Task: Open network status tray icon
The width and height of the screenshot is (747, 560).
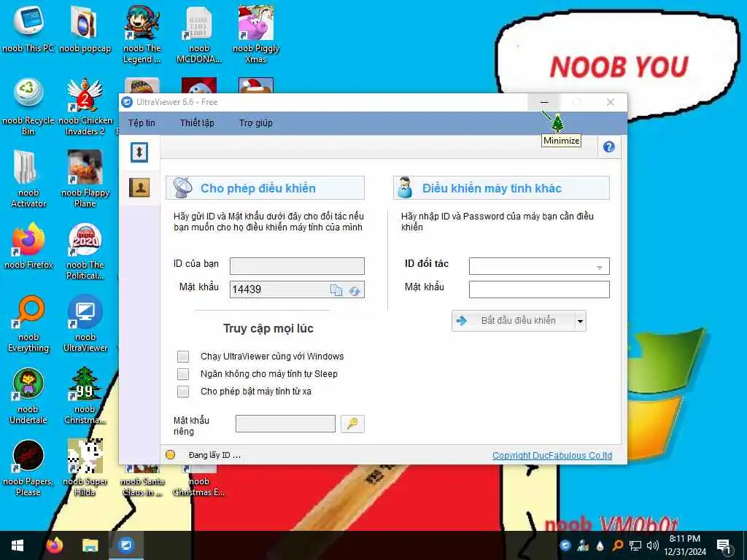Action: (635, 545)
